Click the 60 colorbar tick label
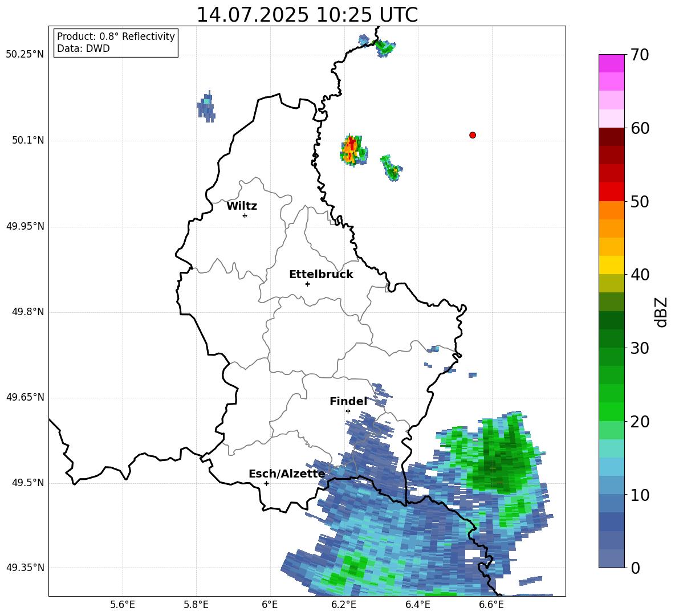 tap(640, 128)
